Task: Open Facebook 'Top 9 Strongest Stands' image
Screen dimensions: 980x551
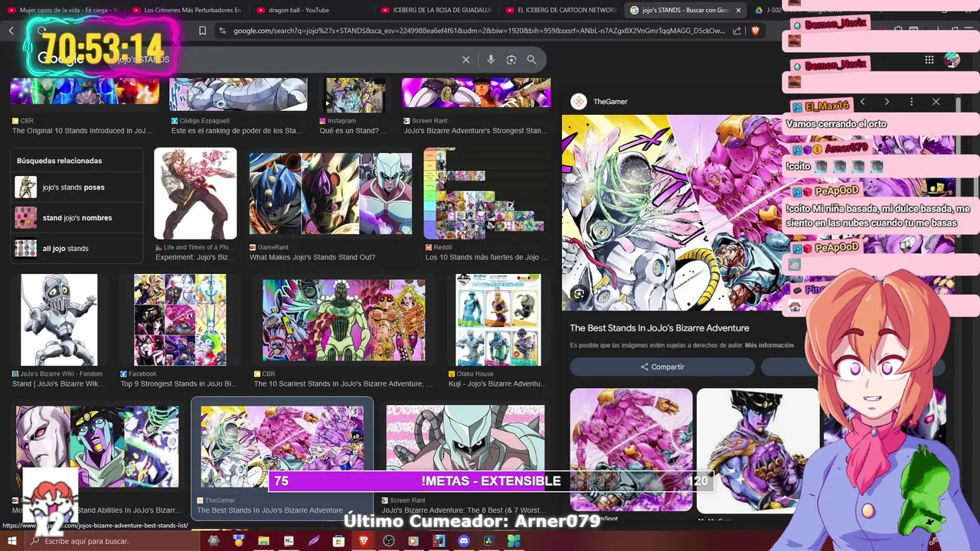Action: pos(180,320)
